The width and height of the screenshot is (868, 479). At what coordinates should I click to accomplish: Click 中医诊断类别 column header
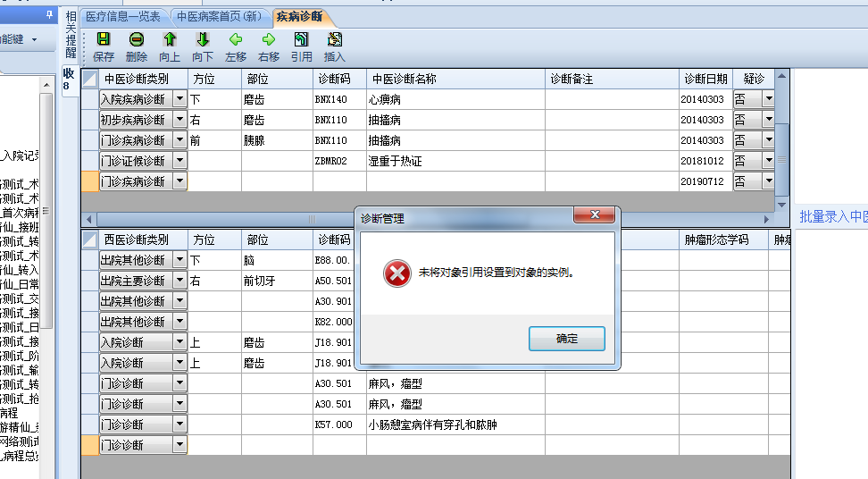tap(144, 79)
